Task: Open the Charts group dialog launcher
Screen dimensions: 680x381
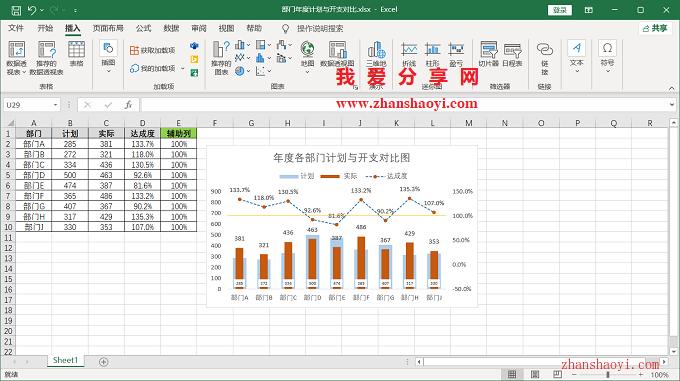Action: pyautogui.click(x=355, y=87)
